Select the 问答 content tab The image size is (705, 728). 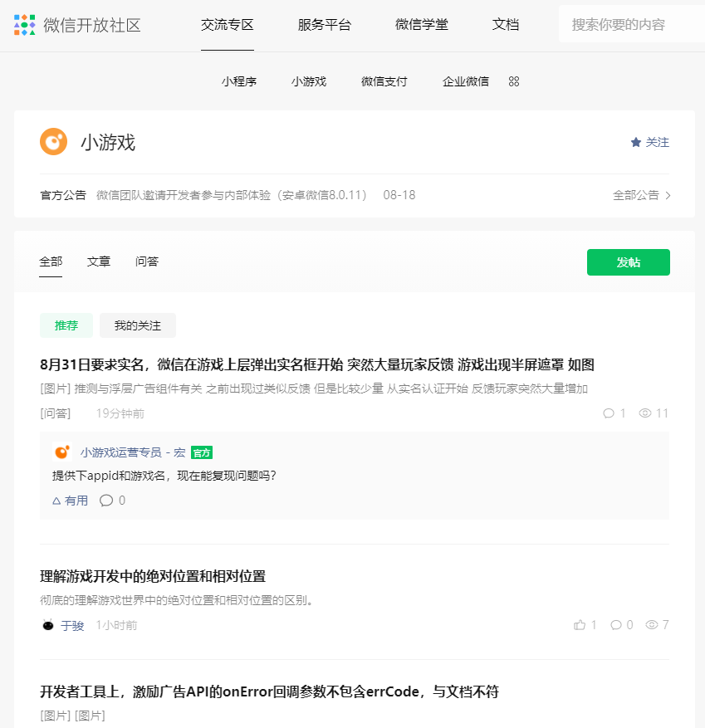pyautogui.click(x=147, y=261)
